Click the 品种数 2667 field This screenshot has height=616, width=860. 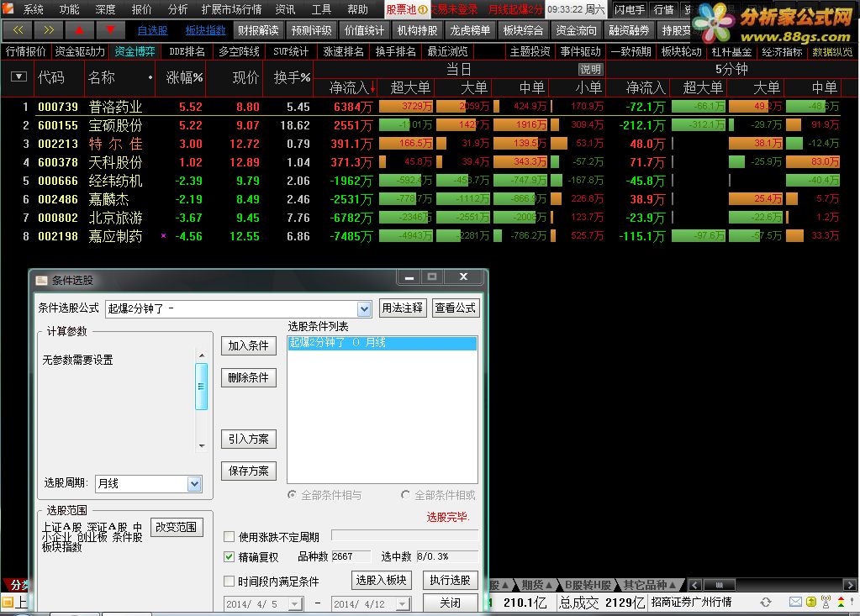(351, 556)
